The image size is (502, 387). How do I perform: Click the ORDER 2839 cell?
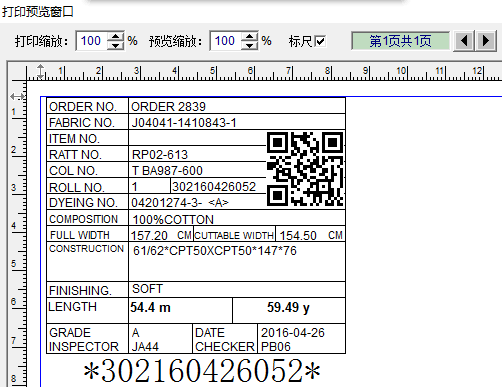pos(237,106)
